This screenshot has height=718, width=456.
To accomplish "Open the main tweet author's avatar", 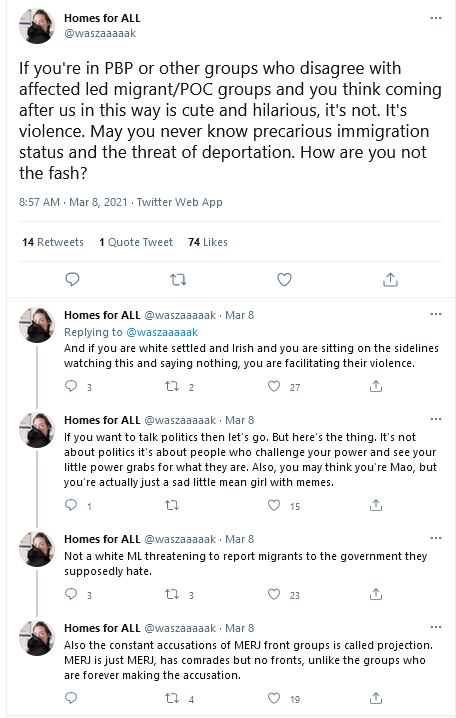I will click(37, 26).
